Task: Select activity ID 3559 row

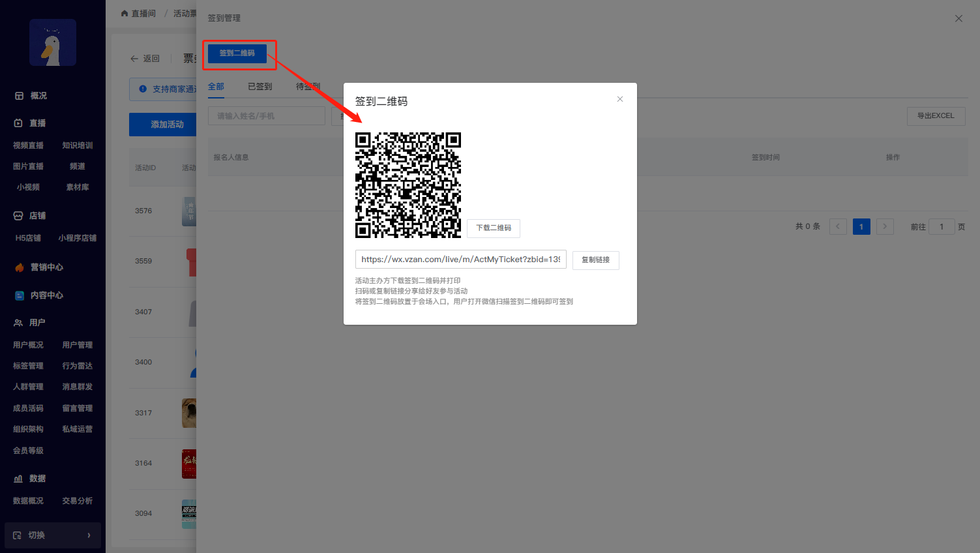Action: [x=163, y=261]
